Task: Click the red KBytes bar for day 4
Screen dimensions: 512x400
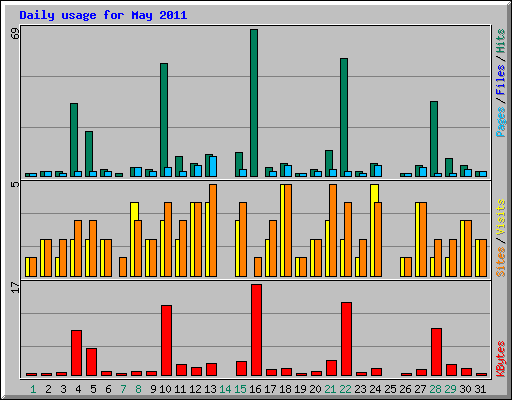Action: coord(76,353)
